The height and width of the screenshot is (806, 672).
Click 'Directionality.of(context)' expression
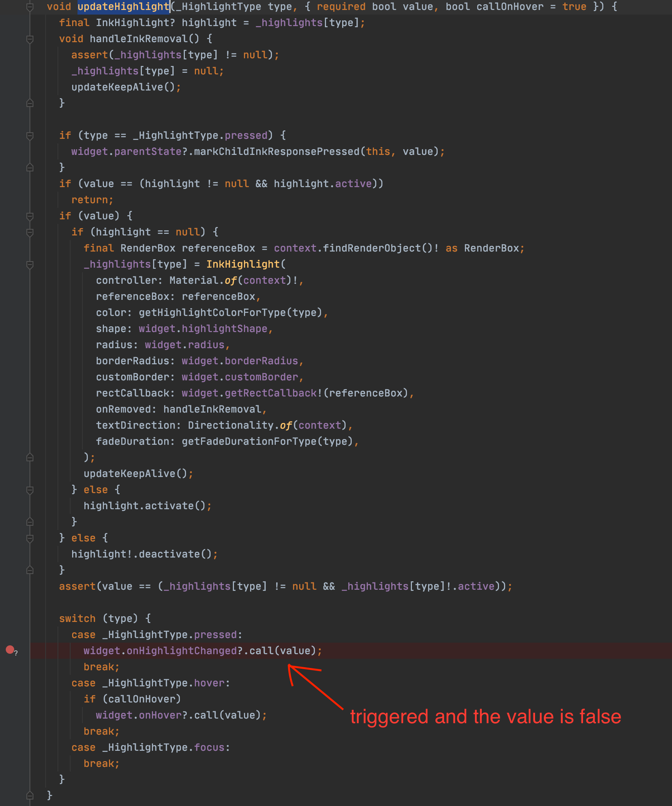click(x=267, y=425)
